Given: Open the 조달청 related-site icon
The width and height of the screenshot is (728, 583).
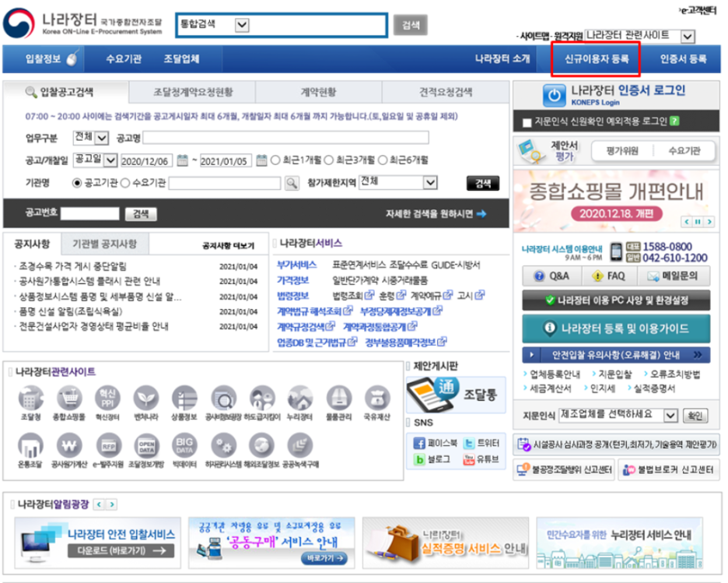Looking at the screenshot, I should coord(30,399).
